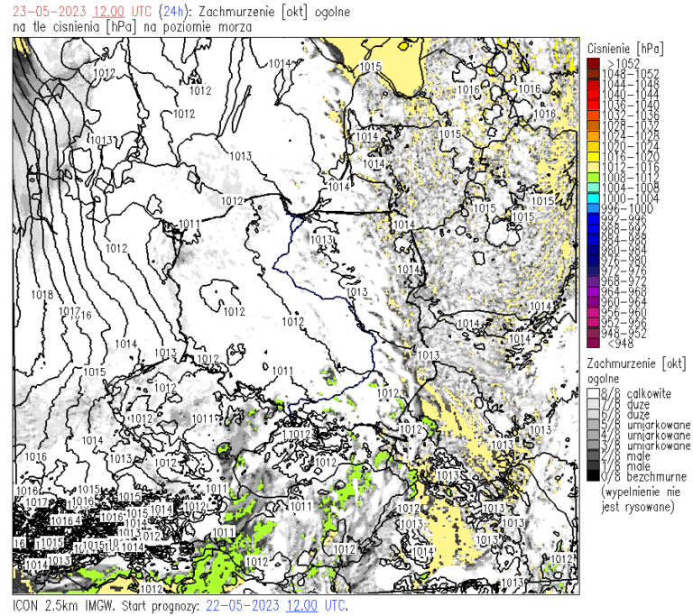This screenshot has width=693, height=616.
Task: Pick the 0/8 bezchmurne black swatch
Action: [593, 476]
